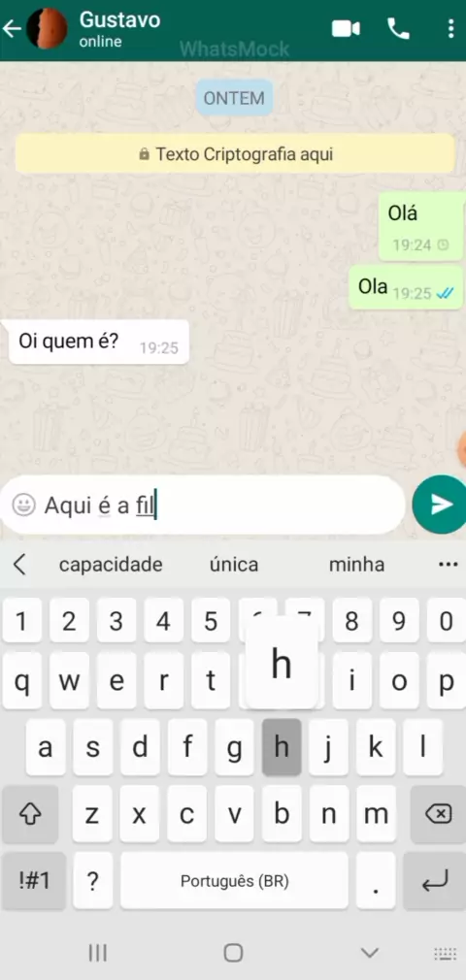Open Gustavo's profile picture
Viewport: 466px width, 980px height.
click(x=48, y=29)
